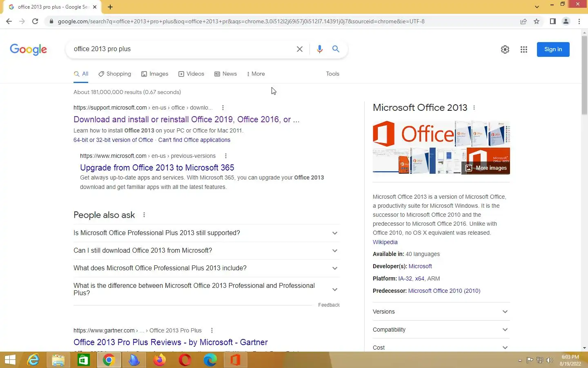Image resolution: width=588 pixels, height=368 pixels.
Task: Bookmark this page with the star icon
Action: [537, 21]
